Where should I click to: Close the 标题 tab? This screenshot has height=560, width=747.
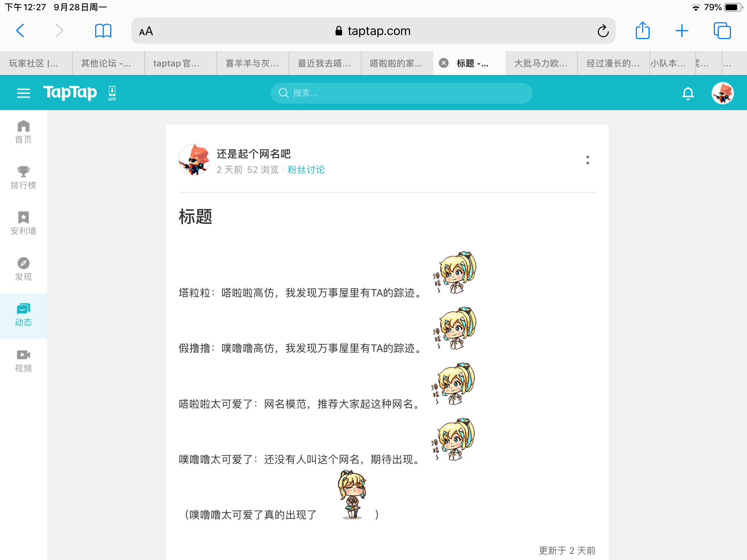click(x=444, y=63)
